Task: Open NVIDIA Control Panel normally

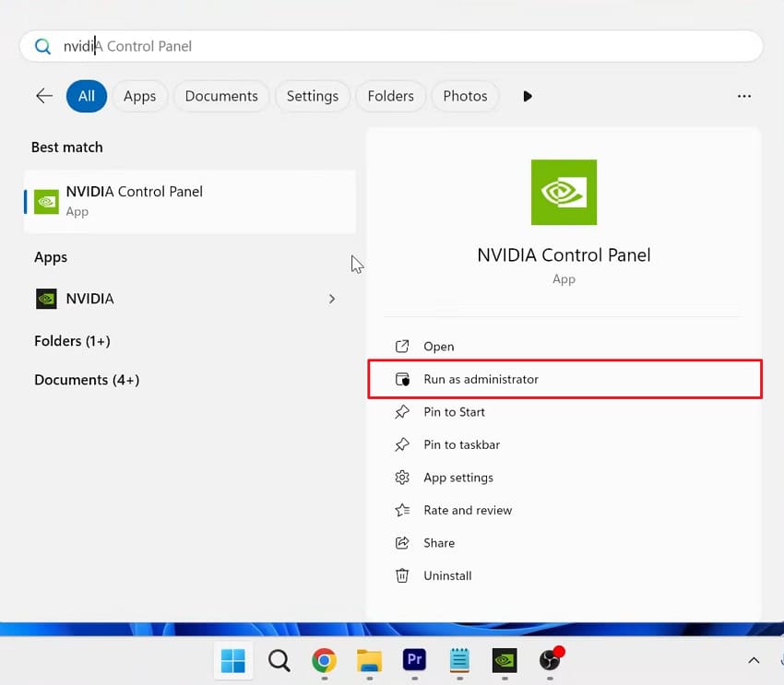Action: (439, 346)
